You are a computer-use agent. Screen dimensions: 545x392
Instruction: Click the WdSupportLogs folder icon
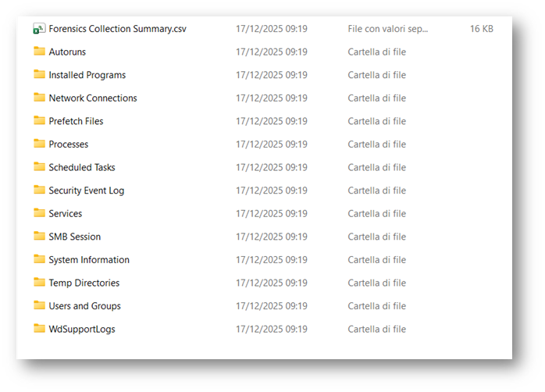[39, 329]
